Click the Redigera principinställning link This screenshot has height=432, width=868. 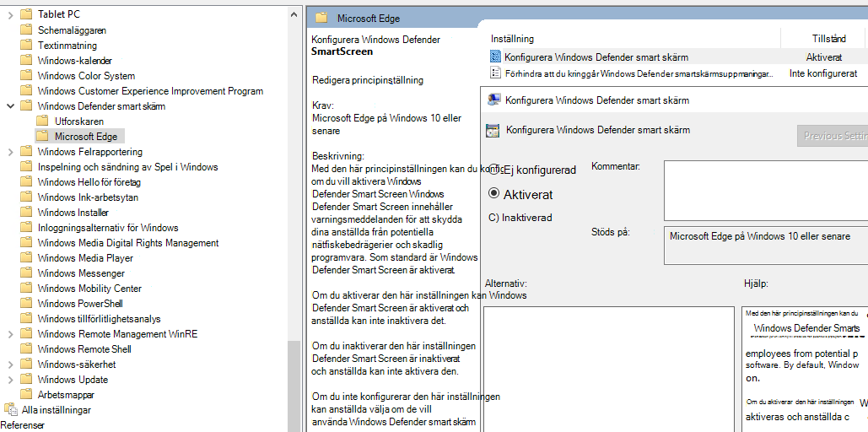368,80
